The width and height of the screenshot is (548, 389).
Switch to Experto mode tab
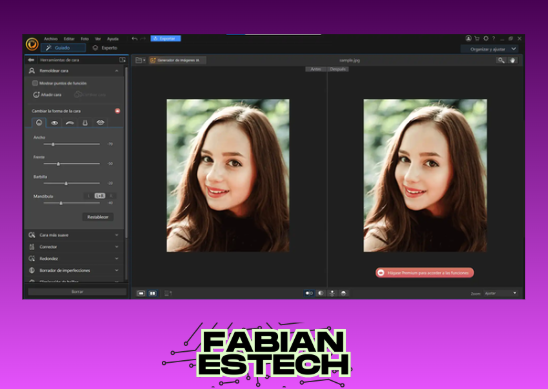[105, 48]
